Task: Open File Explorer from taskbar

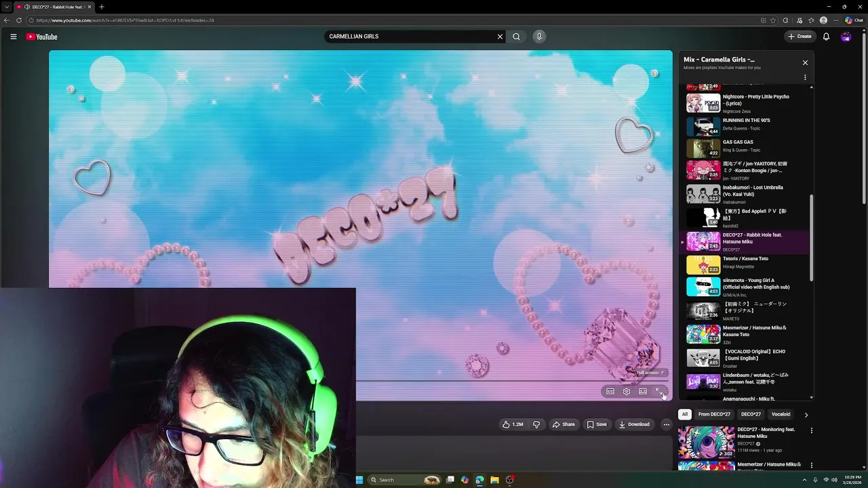Action: (x=494, y=480)
